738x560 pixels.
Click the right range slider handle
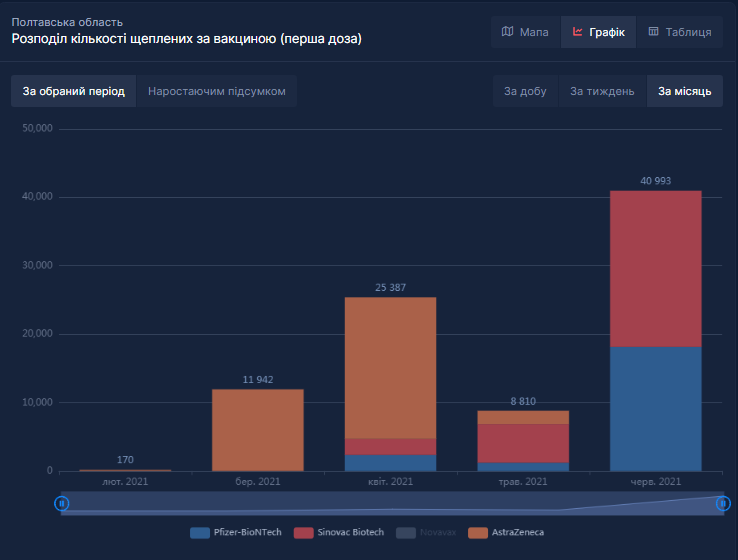pyautogui.click(x=722, y=504)
